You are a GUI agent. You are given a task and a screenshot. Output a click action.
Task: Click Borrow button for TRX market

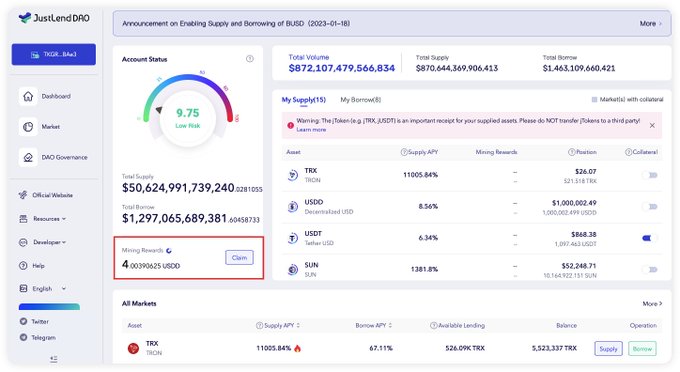[642, 349]
